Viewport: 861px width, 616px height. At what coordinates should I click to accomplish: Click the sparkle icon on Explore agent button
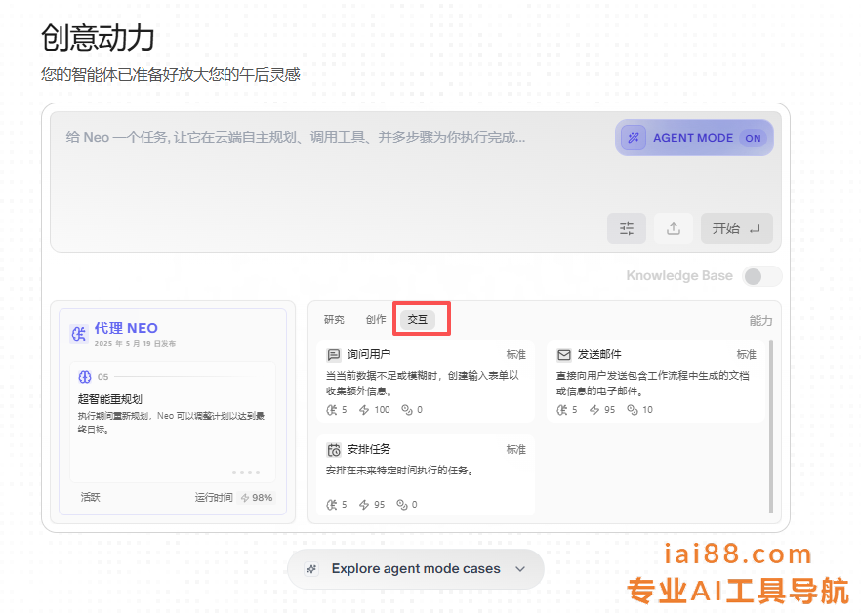coord(312,569)
